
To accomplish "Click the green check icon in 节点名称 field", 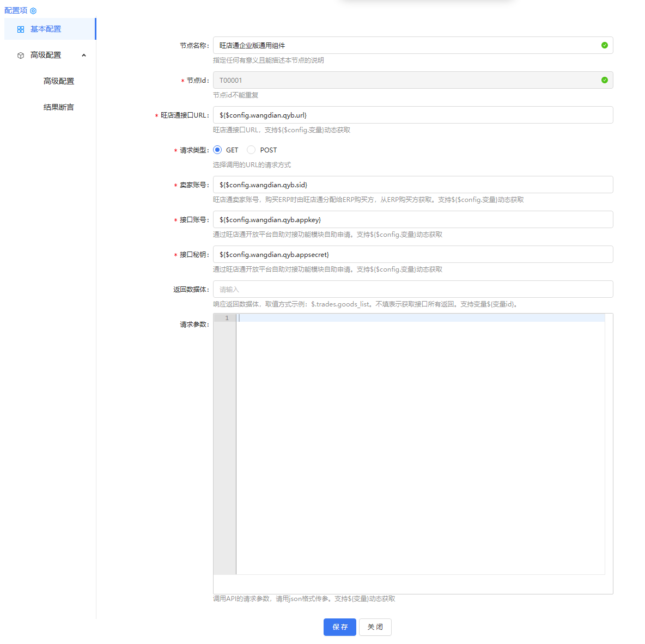I will click(x=604, y=45).
